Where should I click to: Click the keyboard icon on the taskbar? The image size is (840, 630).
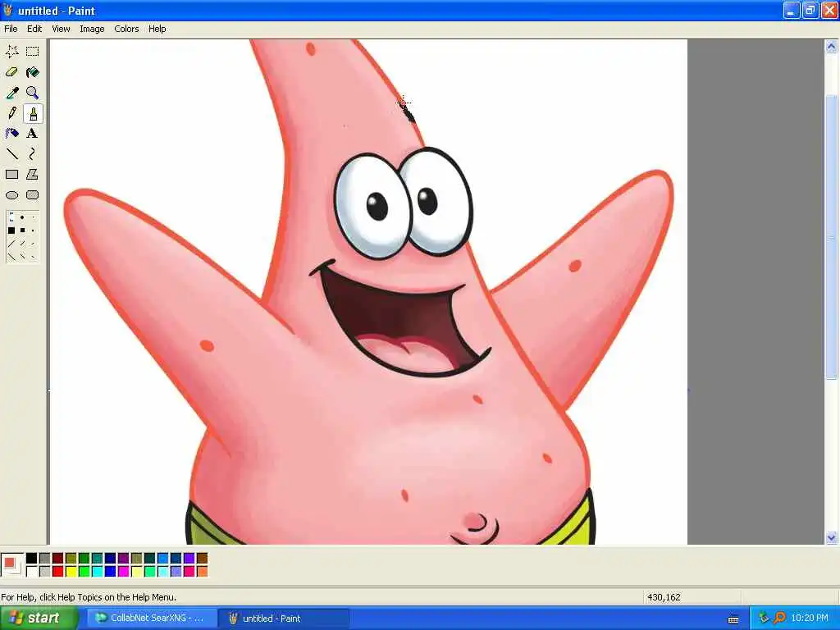point(733,619)
